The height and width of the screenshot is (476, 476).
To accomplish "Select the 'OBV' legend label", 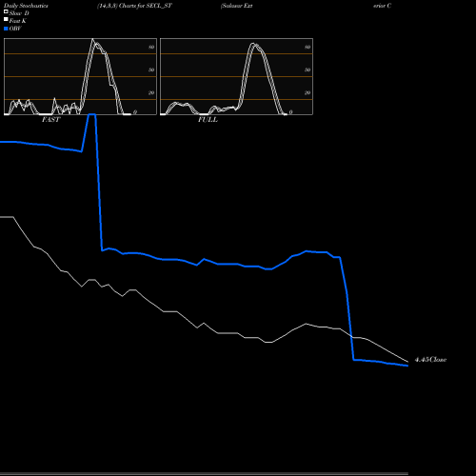I will click(x=15, y=29).
